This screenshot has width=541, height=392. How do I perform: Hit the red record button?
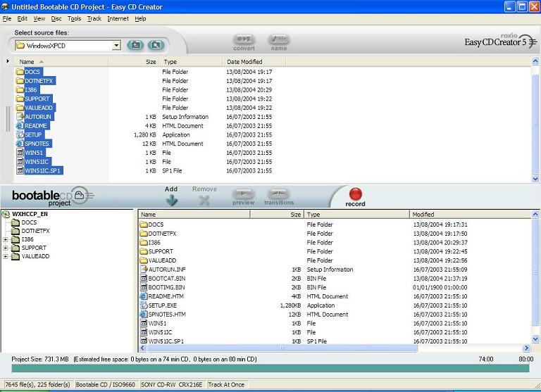(x=355, y=194)
